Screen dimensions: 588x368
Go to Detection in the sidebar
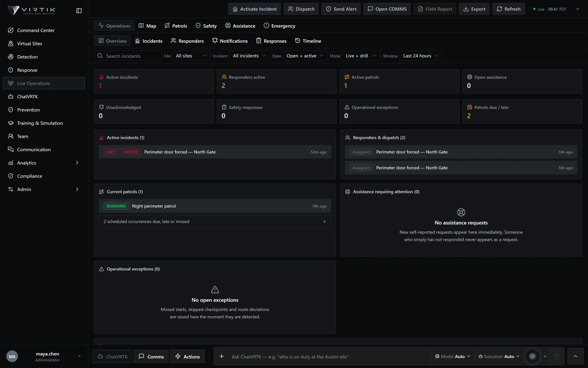point(44,57)
